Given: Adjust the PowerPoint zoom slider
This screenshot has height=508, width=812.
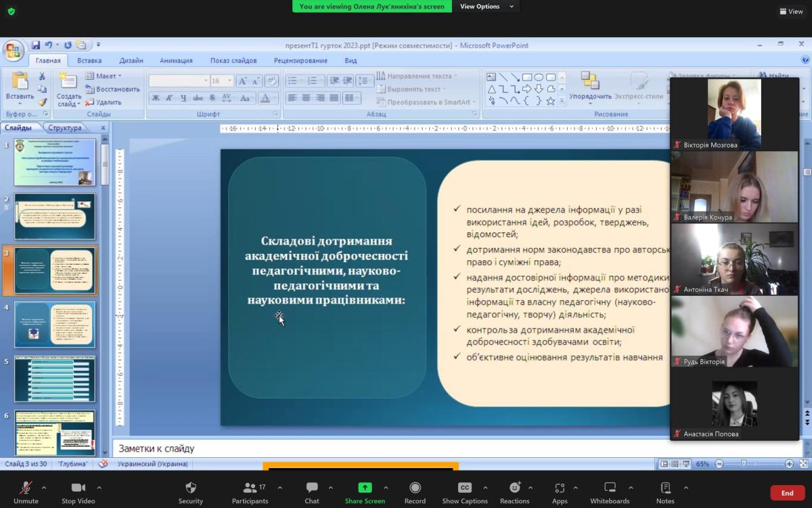Looking at the screenshot, I should pyautogui.click(x=744, y=464).
